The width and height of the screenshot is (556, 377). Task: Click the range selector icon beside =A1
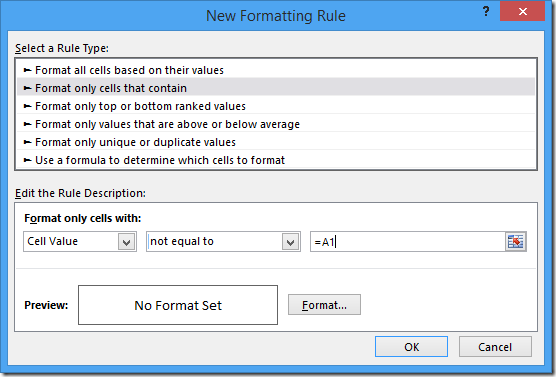516,242
